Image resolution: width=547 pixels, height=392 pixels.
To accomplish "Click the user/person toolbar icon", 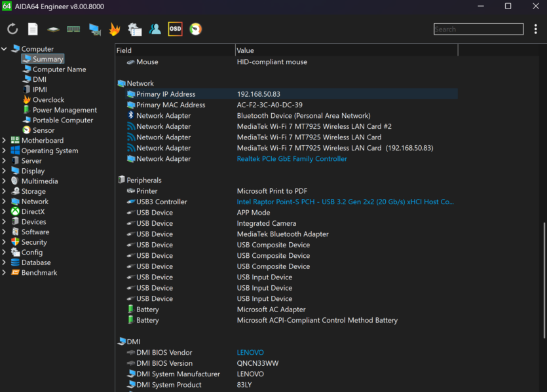I will coord(155,29).
